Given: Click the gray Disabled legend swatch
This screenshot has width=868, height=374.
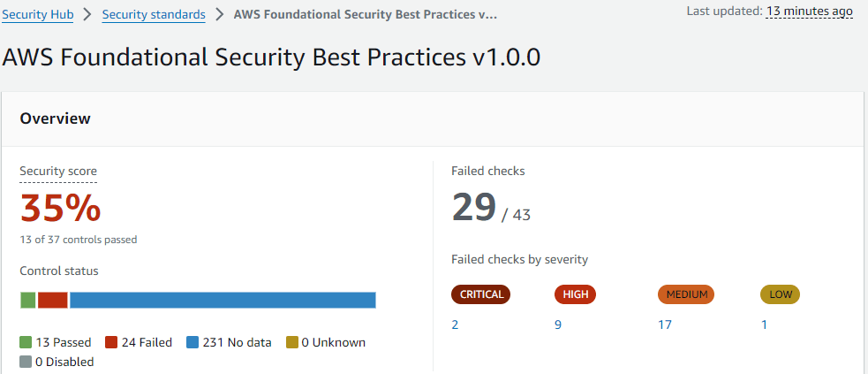Looking at the screenshot, I should click(x=26, y=362).
